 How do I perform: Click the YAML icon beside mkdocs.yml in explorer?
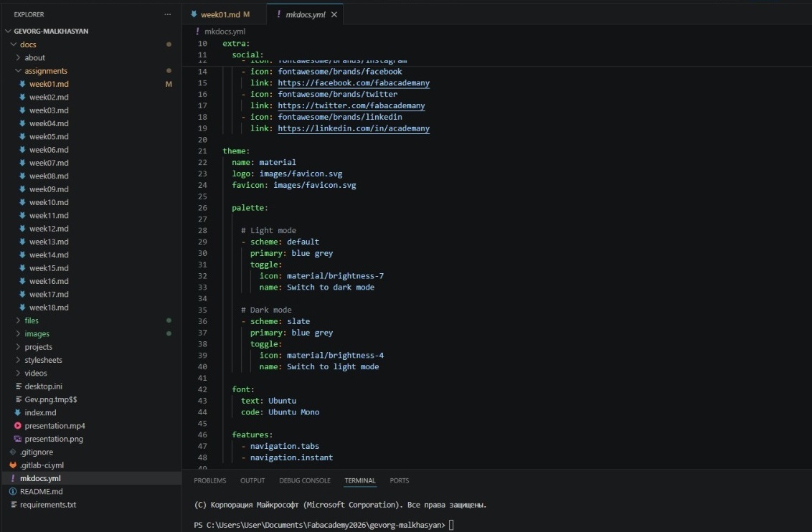(13, 478)
